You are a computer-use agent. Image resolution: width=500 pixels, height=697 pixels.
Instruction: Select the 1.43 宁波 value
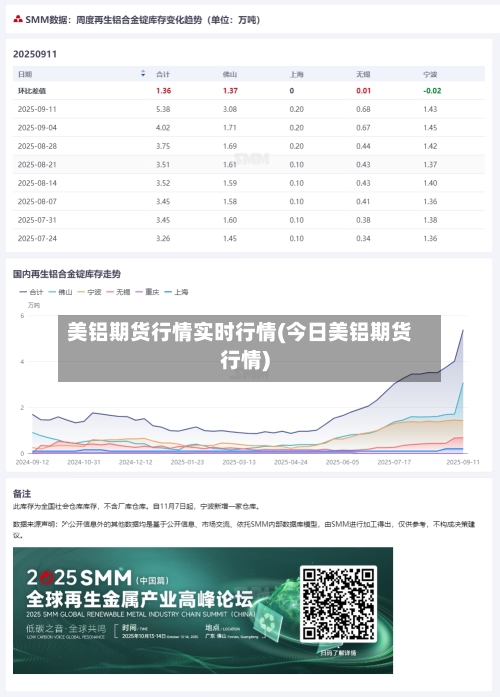click(430, 109)
